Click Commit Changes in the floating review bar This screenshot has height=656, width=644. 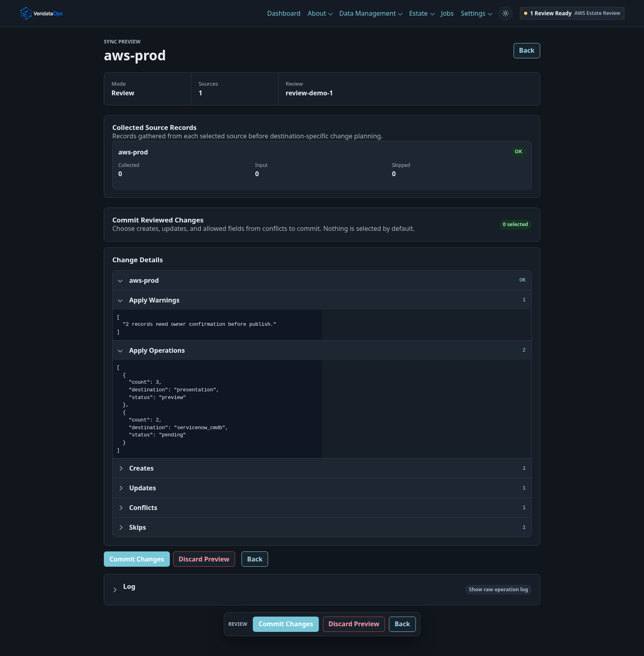286,624
